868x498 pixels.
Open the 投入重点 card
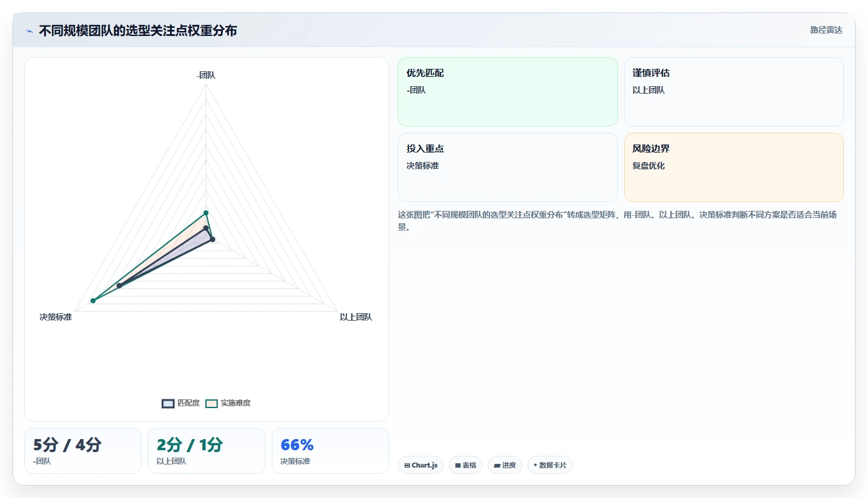click(508, 167)
